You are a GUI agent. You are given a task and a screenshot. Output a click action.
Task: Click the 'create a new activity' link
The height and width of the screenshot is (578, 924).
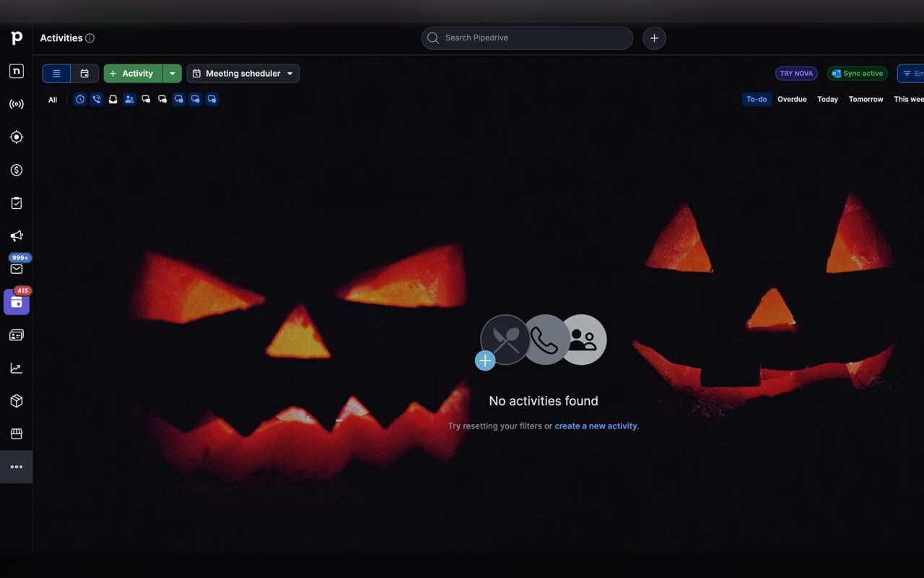coord(596,426)
